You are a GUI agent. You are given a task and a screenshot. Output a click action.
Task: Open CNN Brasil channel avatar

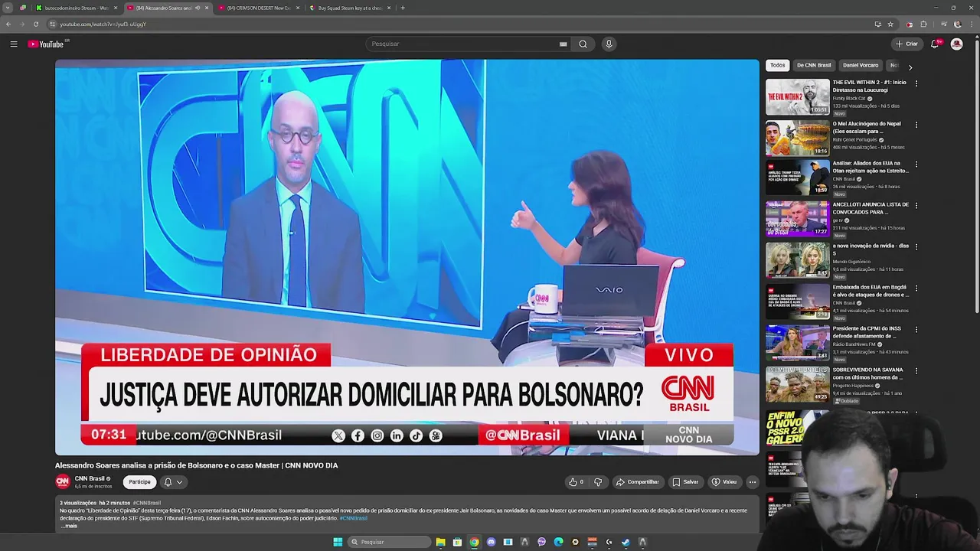pos(63,481)
